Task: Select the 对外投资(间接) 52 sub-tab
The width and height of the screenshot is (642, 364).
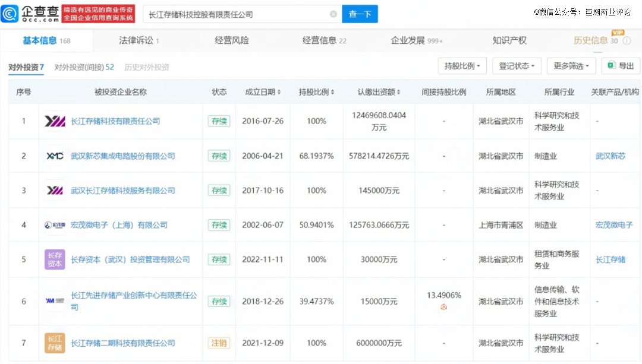Action: (x=84, y=67)
